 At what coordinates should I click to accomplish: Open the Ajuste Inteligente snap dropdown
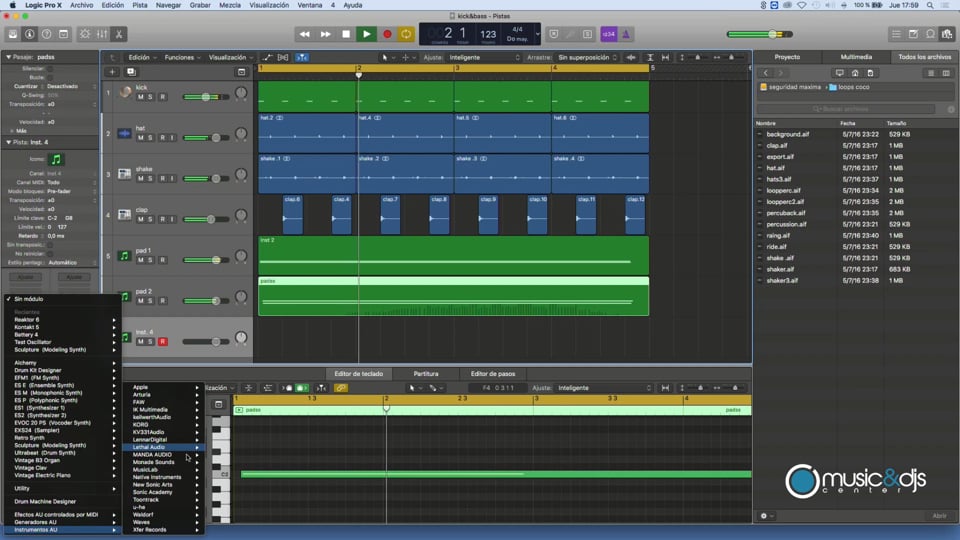[x=483, y=58]
